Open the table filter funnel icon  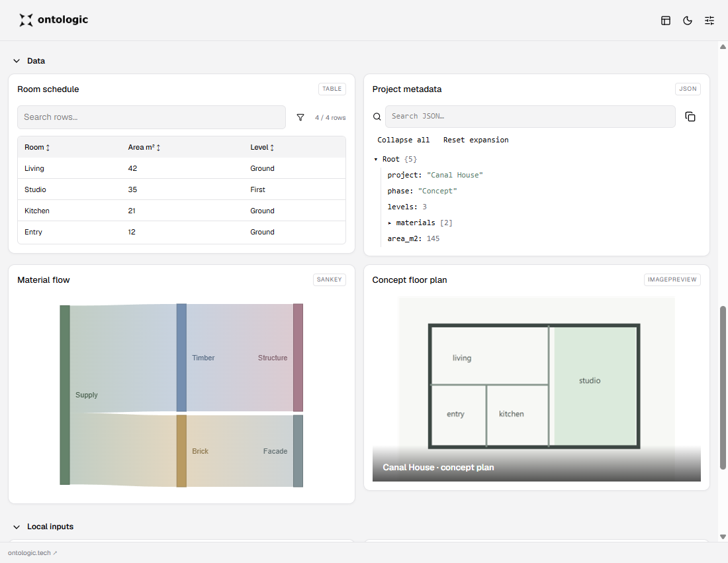(x=300, y=117)
